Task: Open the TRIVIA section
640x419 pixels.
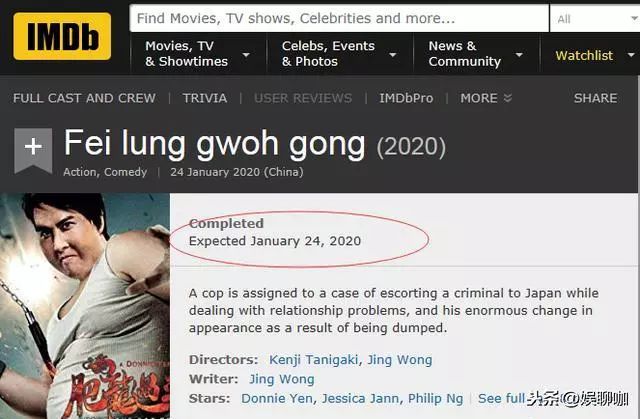Action: [205, 98]
